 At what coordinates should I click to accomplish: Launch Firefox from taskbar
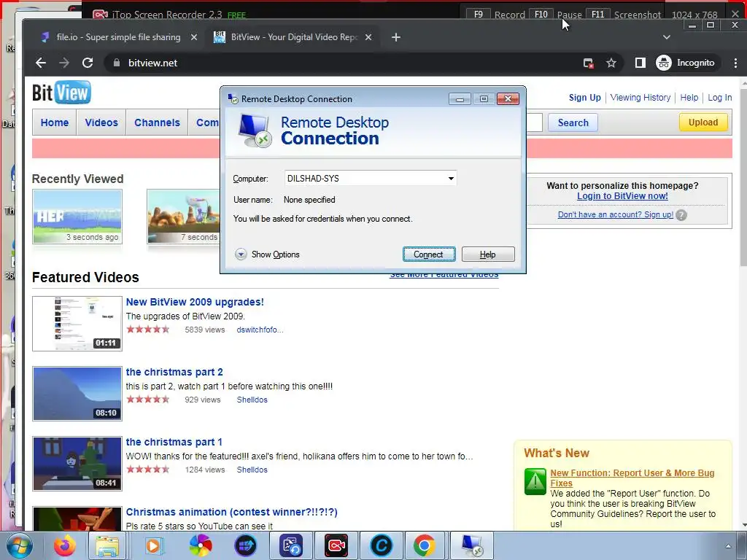pyautogui.click(x=64, y=545)
